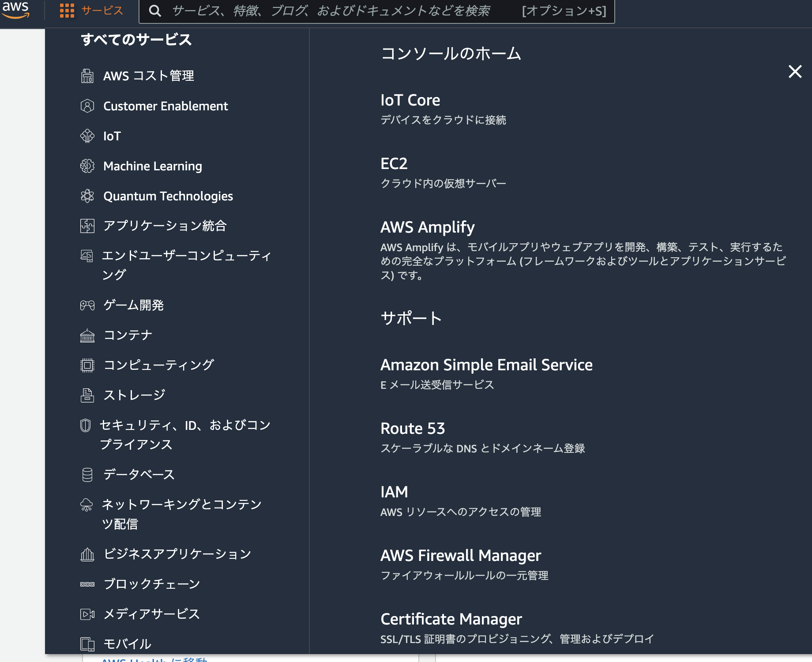The width and height of the screenshot is (812, 662).
Task: Select ブロックチェーン category
Action: point(152,584)
